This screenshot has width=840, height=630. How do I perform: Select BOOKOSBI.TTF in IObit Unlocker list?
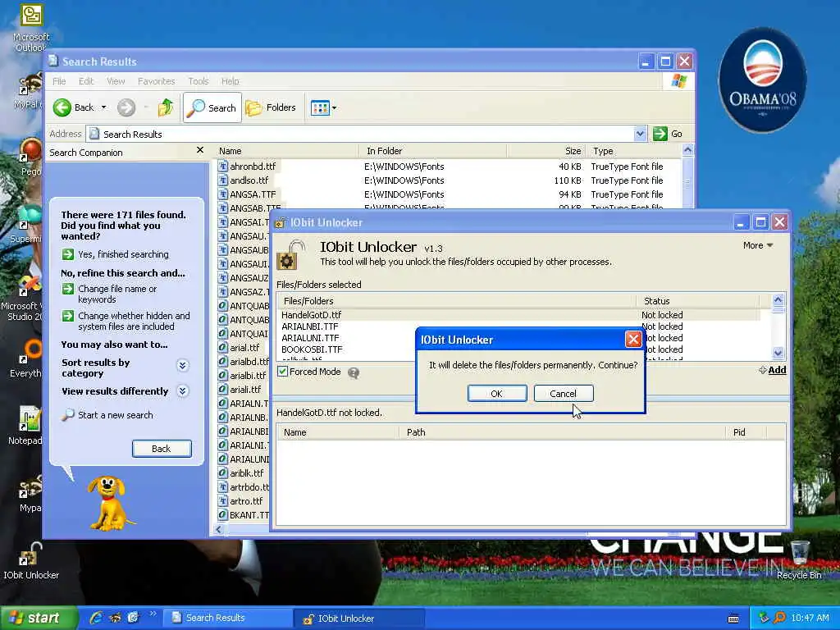312,349
